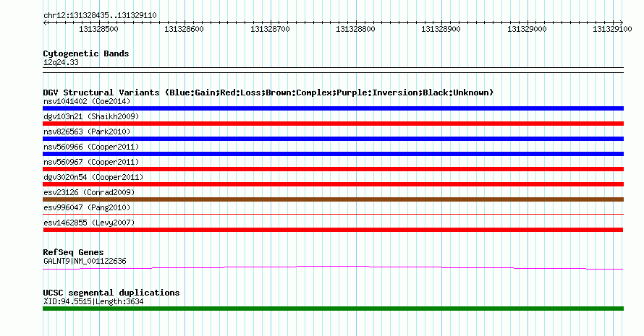Click the red esv1462855 (Levy2007) bar
Image resolution: width=644 pixels, height=336 pixels.
click(333, 230)
